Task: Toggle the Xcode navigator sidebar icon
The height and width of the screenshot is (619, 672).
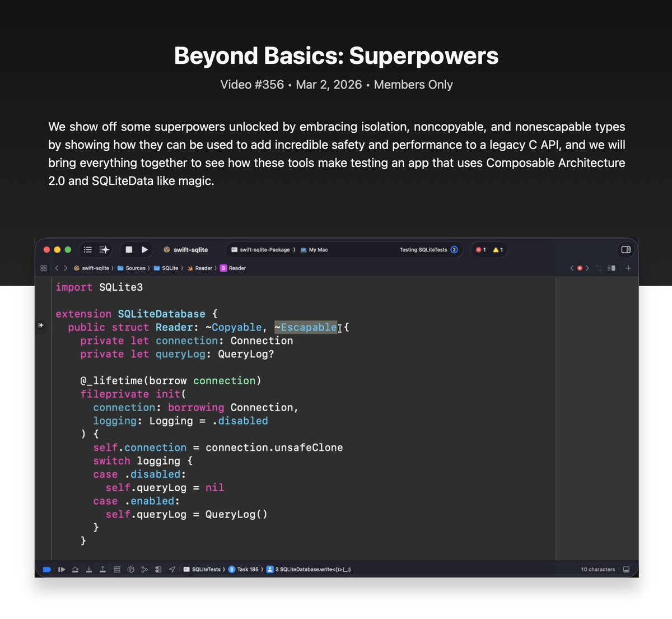Action: [x=88, y=250]
